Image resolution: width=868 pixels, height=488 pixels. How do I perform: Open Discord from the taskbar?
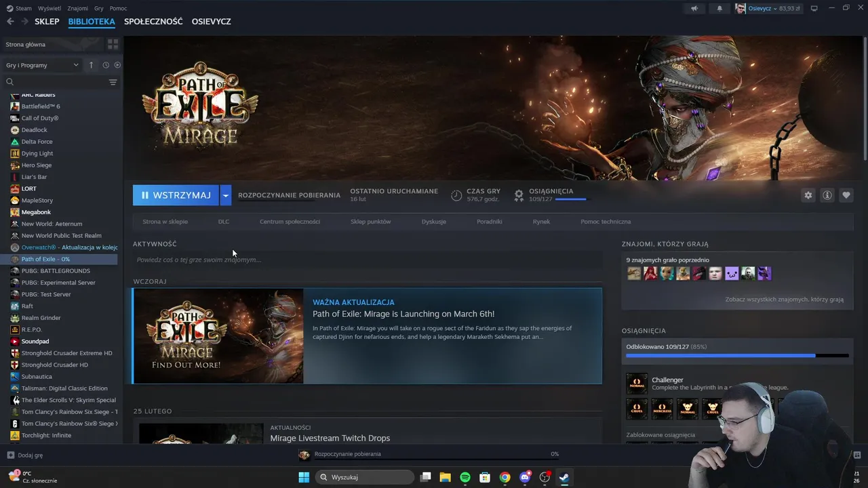[524, 477]
